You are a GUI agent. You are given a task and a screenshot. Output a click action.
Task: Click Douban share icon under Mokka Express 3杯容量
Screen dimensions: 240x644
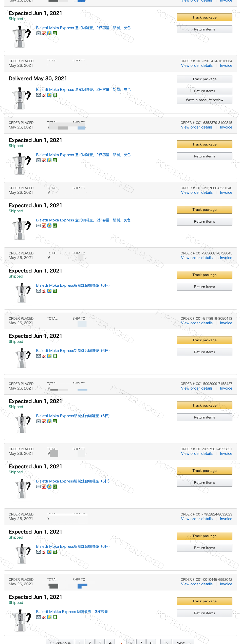[x=55, y=617]
